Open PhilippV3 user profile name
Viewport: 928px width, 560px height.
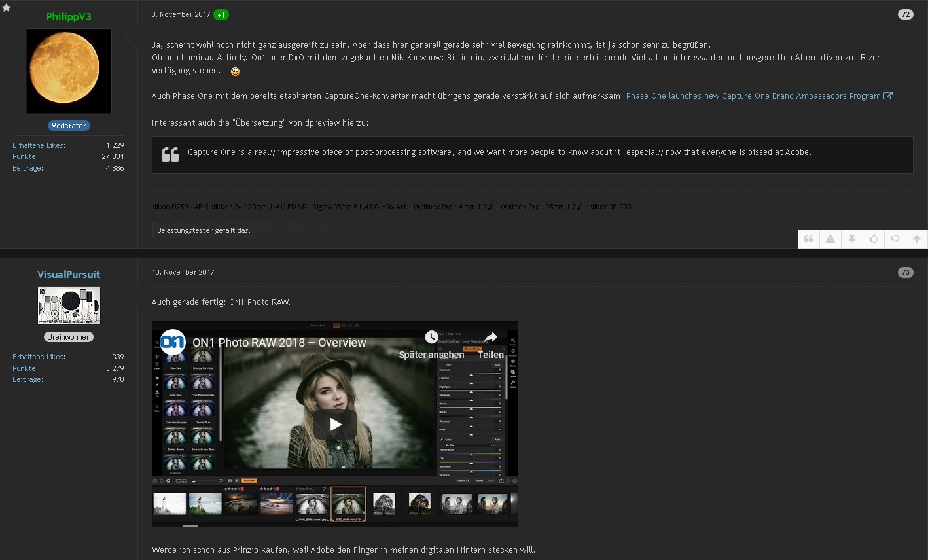click(x=69, y=17)
